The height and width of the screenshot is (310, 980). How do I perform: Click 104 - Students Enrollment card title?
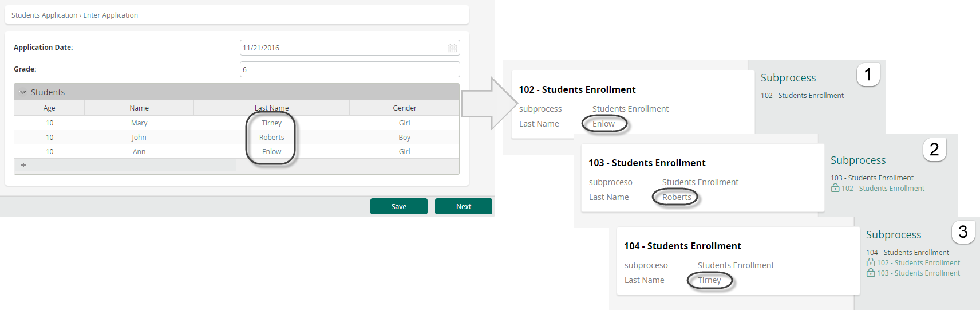tap(682, 246)
